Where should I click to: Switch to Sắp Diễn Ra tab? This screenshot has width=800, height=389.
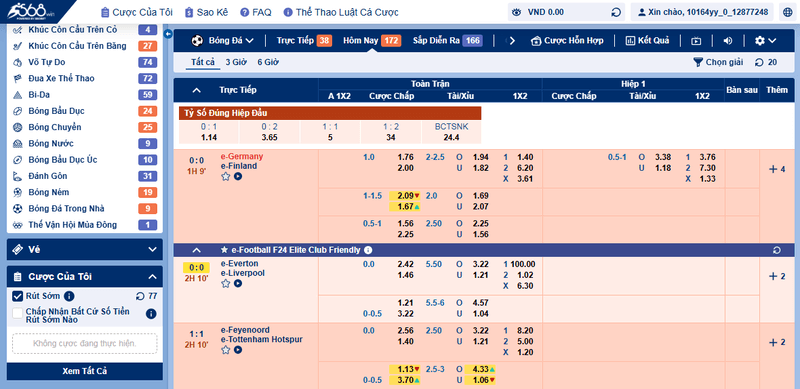(447, 40)
